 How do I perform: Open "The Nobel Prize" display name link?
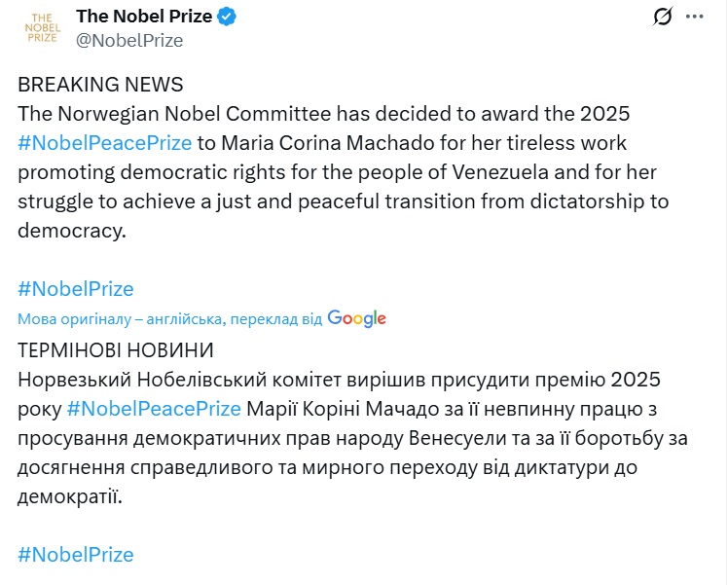point(142,17)
